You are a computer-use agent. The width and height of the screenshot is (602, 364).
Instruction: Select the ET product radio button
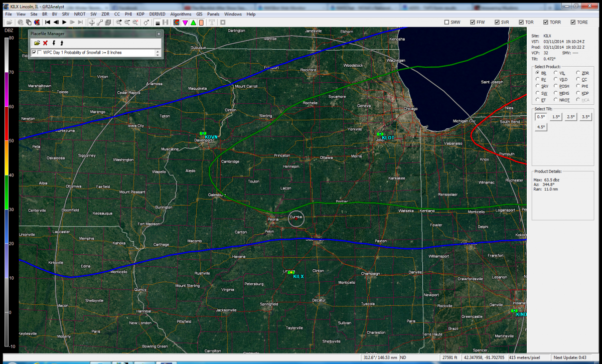tap(538, 100)
